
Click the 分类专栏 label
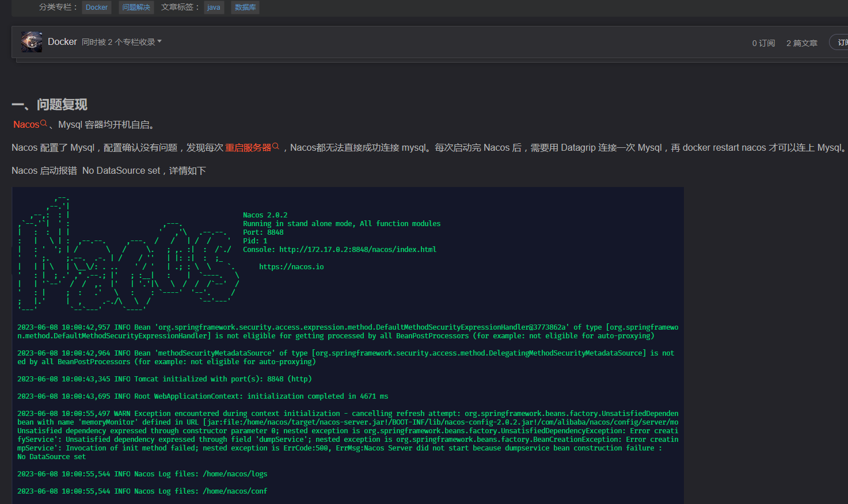pyautogui.click(x=58, y=7)
